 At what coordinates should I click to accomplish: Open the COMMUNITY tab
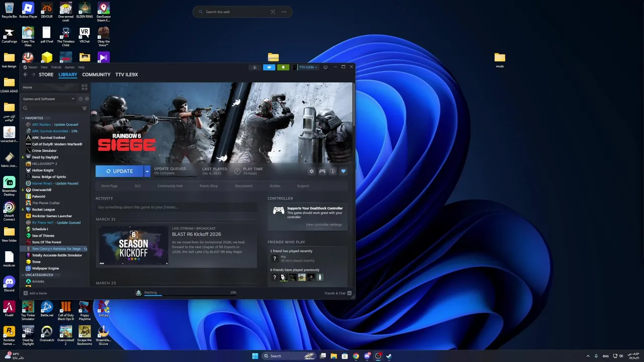click(x=96, y=74)
